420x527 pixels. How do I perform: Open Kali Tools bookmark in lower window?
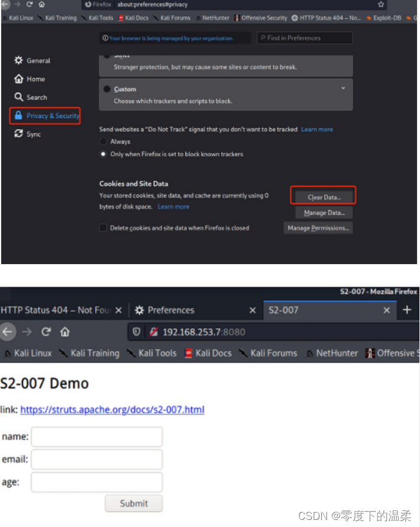[152, 353]
